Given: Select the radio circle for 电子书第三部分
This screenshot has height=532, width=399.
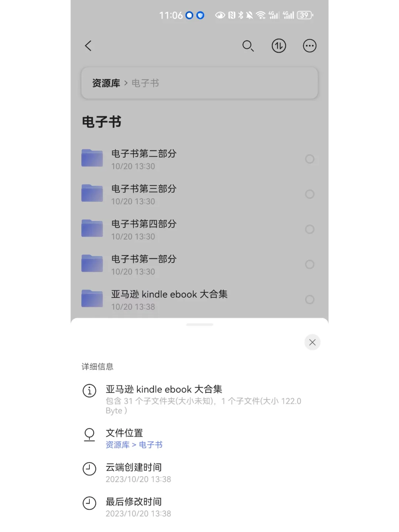Looking at the screenshot, I should tap(310, 194).
